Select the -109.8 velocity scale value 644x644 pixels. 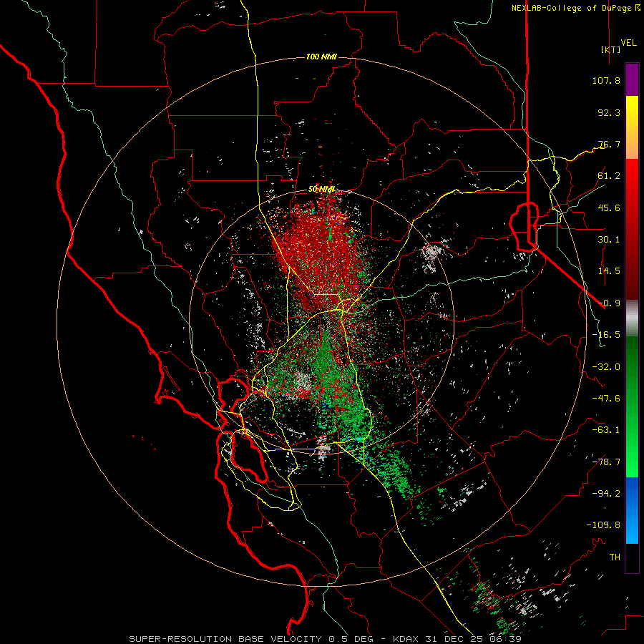coord(603,525)
